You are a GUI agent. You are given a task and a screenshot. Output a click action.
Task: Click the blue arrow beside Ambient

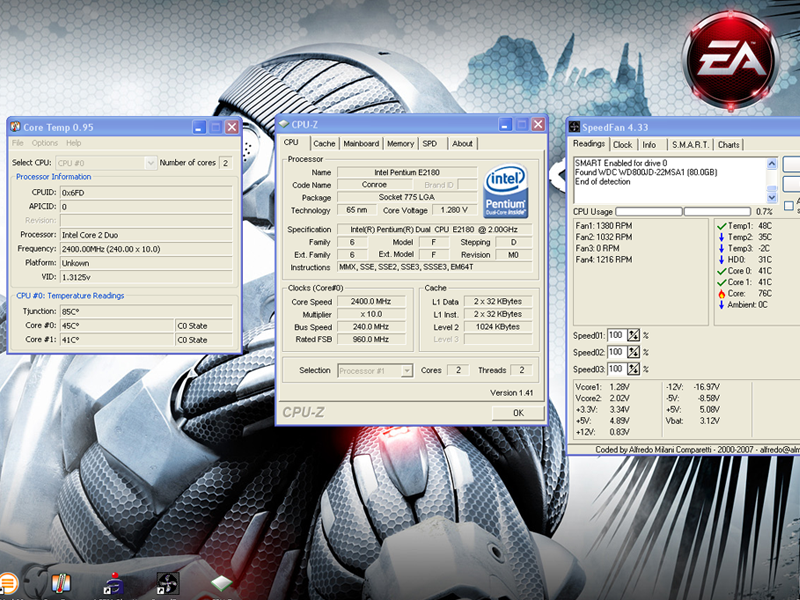pyautogui.click(x=721, y=305)
